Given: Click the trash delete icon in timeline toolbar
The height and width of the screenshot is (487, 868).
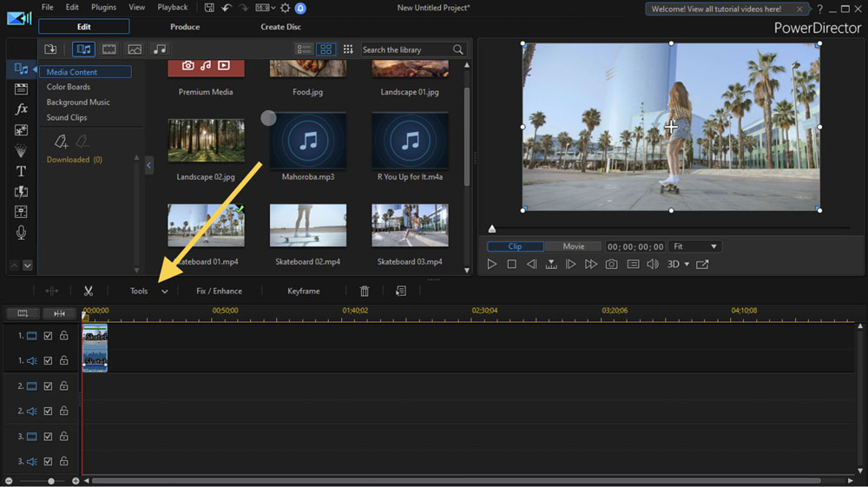Looking at the screenshot, I should [365, 292].
